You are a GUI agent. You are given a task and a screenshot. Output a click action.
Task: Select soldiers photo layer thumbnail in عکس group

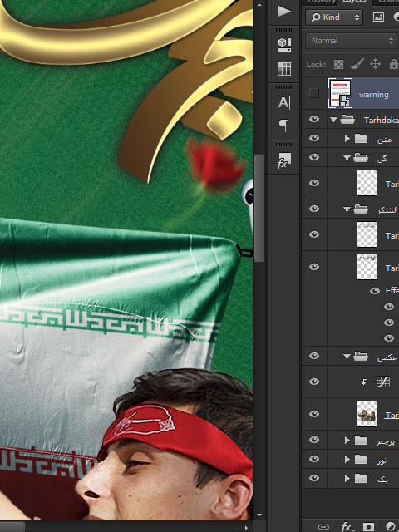[x=367, y=414]
